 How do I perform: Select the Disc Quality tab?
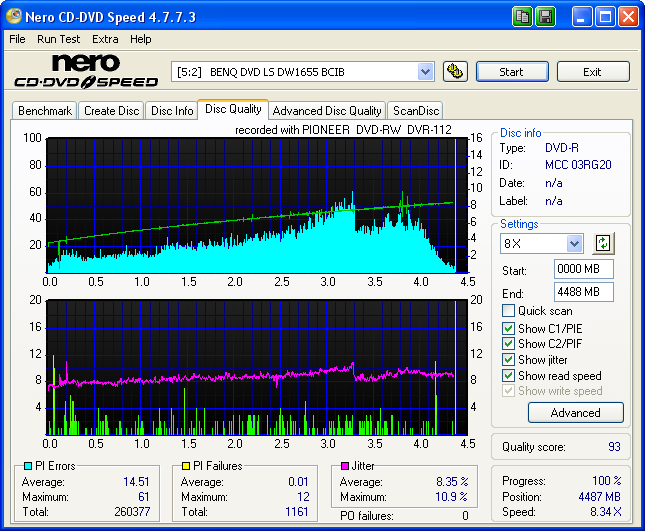tap(233, 109)
